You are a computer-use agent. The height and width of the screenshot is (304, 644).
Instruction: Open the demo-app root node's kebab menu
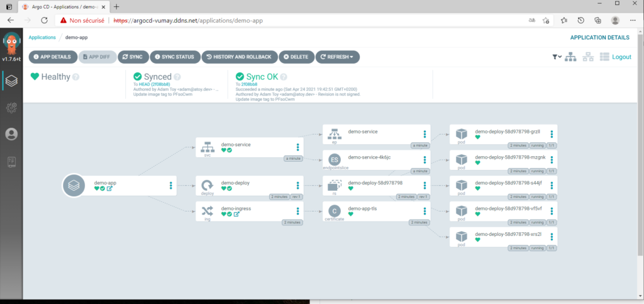point(170,185)
